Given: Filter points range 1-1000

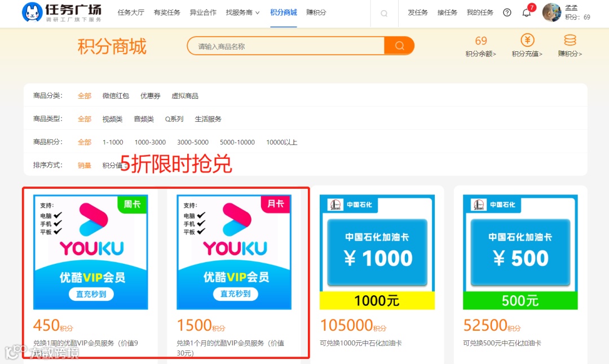Looking at the screenshot, I should pos(113,143).
